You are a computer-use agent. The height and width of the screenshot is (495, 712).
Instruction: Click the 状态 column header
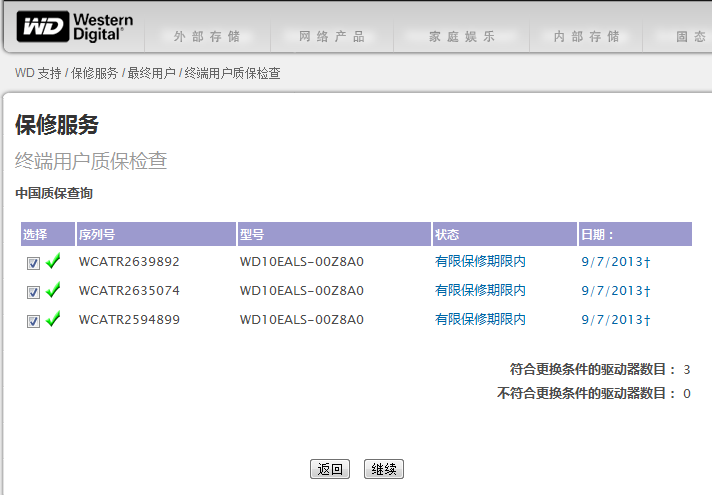(x=504, y=234)
